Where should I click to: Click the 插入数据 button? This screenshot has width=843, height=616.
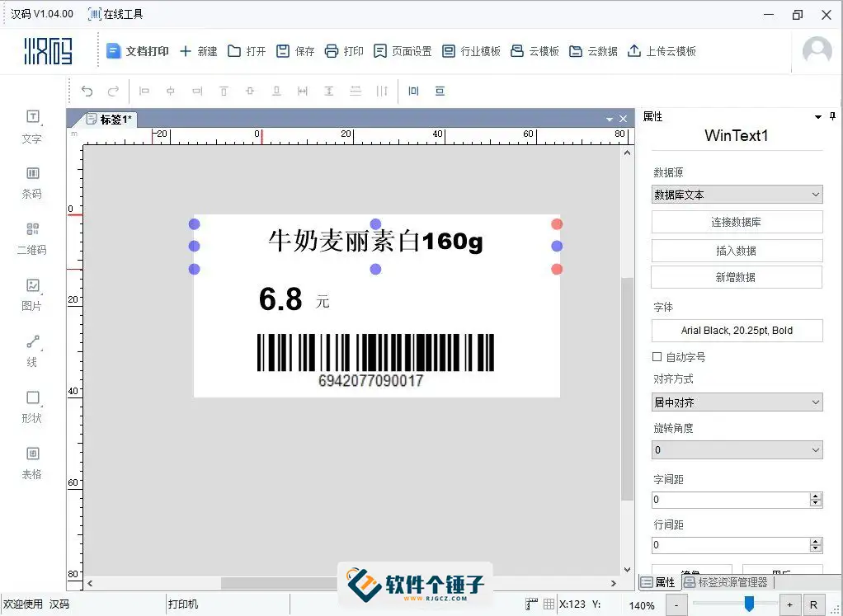[737, 251]
